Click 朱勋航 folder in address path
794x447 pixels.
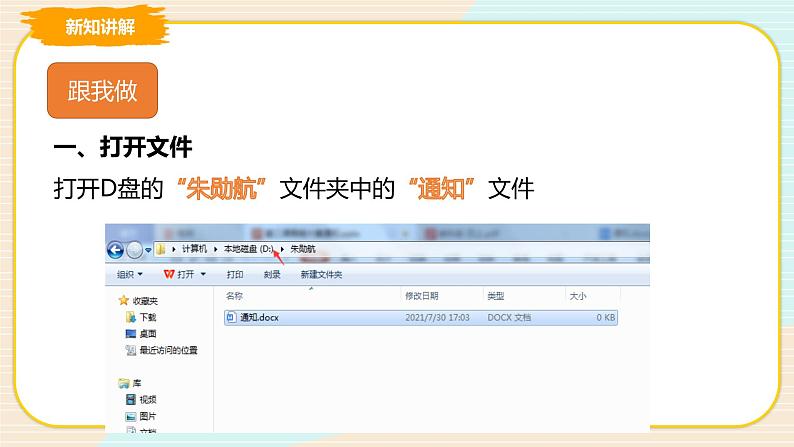(302, 249)
